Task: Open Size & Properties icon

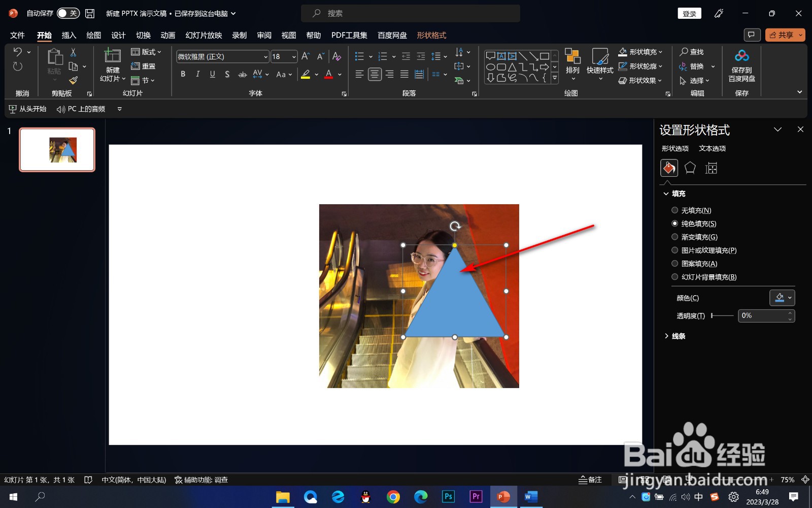Action: click(712, 168)
